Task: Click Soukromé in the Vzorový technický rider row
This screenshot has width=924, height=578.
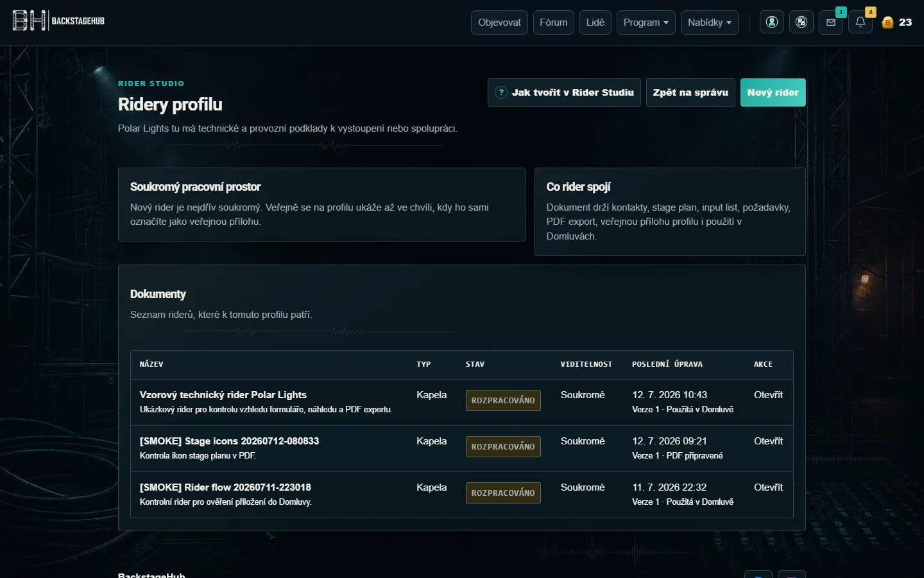Action: click(583, 395)
